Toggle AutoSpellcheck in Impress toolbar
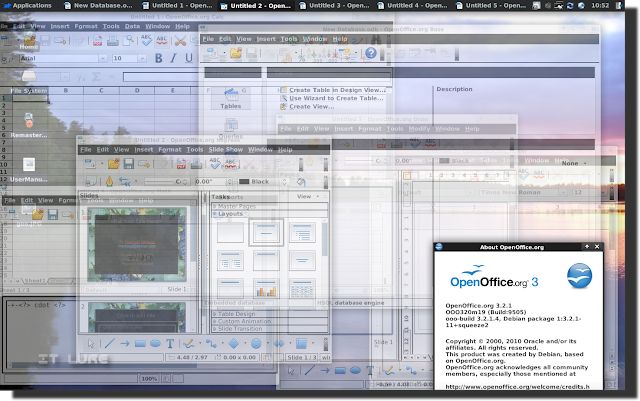Screen dimensions: 640x401 point(230,164)
